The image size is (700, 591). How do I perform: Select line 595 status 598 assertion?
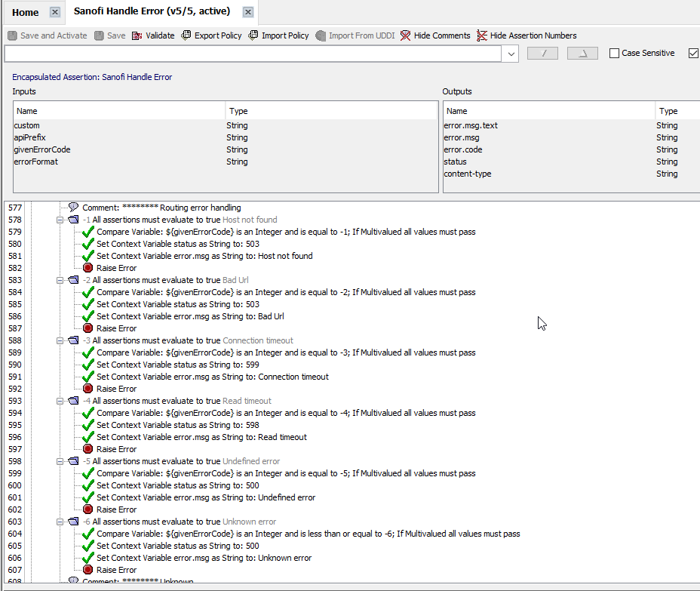(x=178, y=425)
